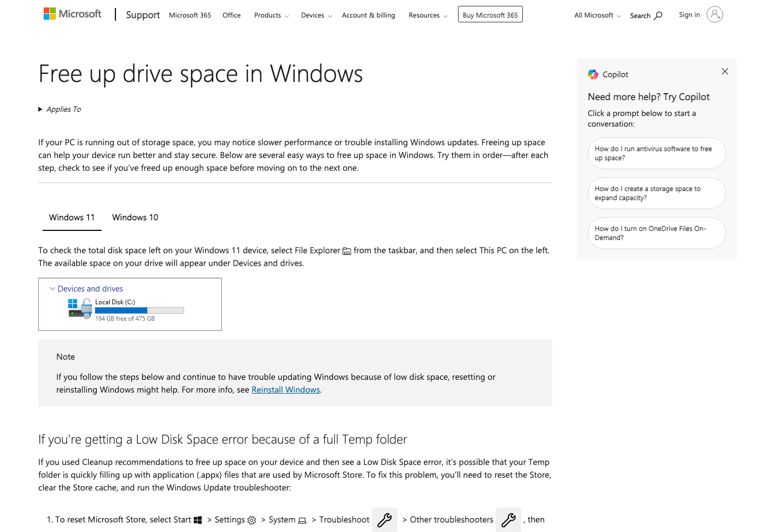Click the 'Need more help? Try Copilot' heading
This screenshot has height=532, width=766.
tap(648, 97)
